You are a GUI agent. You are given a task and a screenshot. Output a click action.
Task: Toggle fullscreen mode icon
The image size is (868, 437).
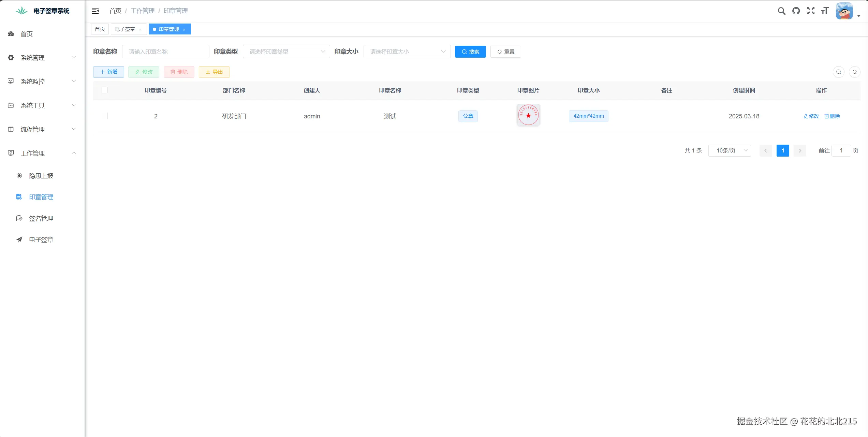[x=811, y=11]
